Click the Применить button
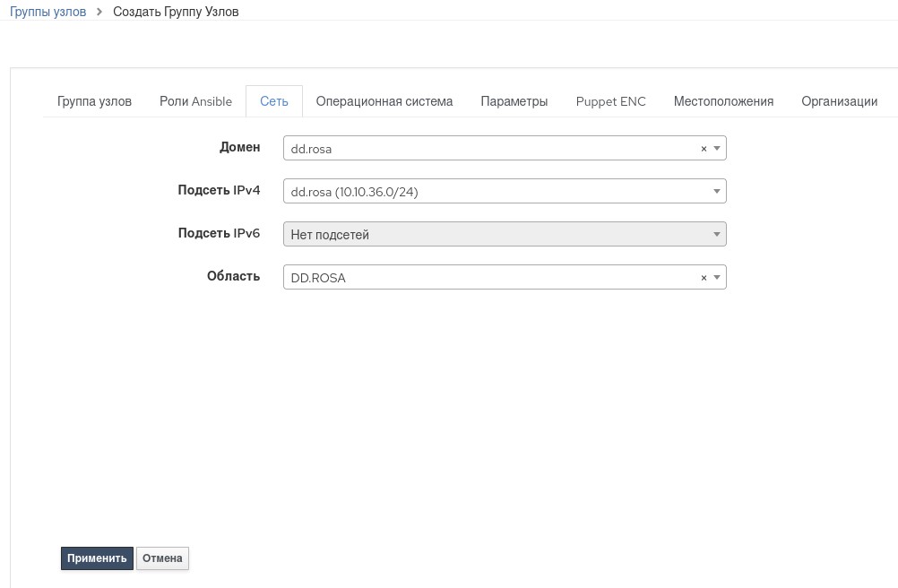Image resolution: width=898 pixels, height=588 pixels. (x=97, y=558)
